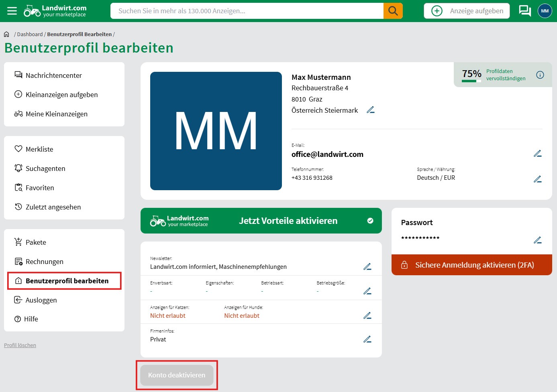This screenshot has height=392, width=557.
Task: Edit Firmeninfos pencil icon
Action: coord(367,339)
